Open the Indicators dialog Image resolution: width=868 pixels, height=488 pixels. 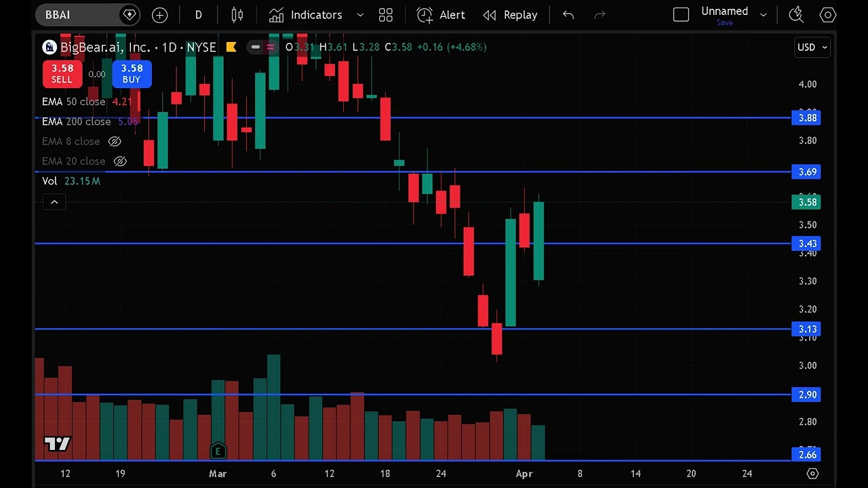[305, 15]
